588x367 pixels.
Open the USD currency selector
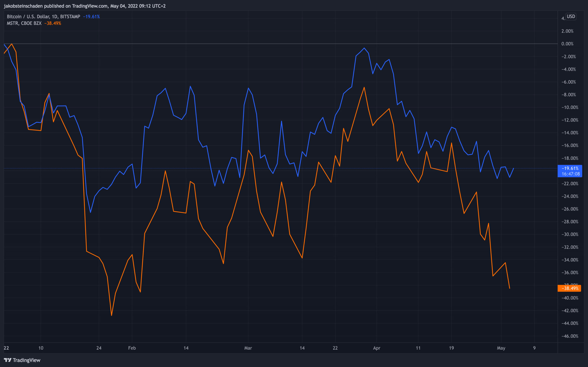[x=571, y=16]
